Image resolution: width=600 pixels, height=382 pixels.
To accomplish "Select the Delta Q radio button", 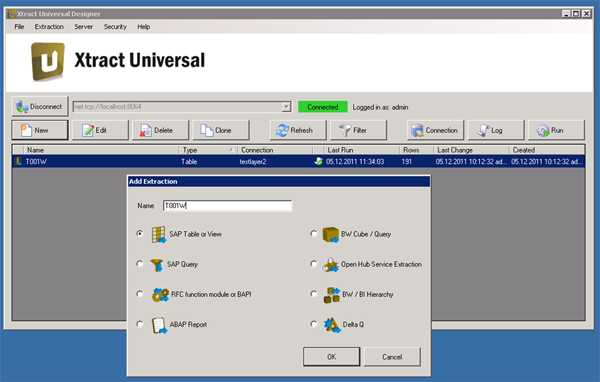I will point(314,324).
